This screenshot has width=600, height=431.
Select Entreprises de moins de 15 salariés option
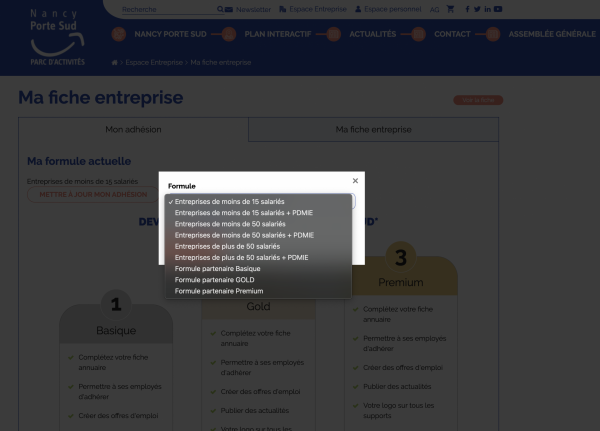(258, 202)
